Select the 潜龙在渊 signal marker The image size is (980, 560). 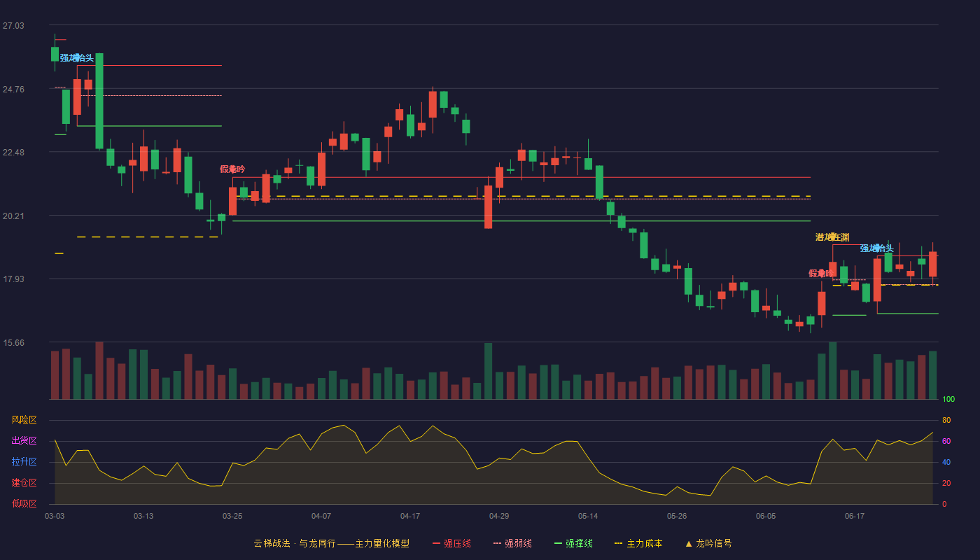[x=832, y=237]
